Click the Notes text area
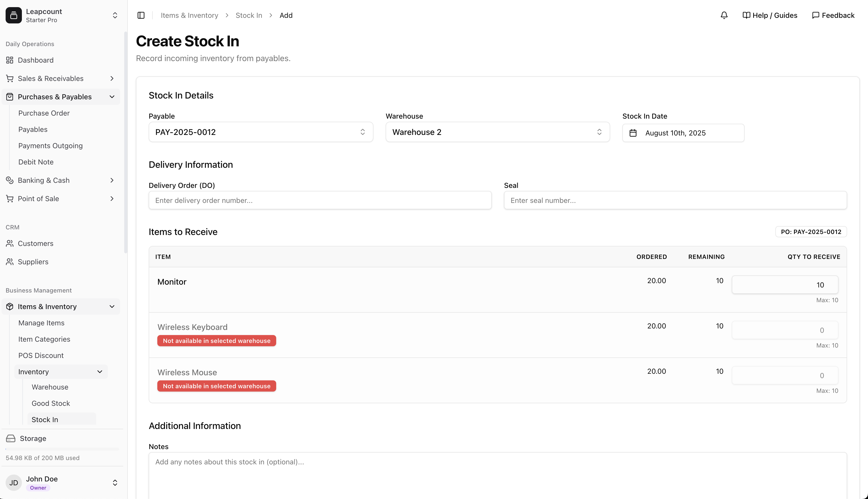 click(x=497, y=476)
